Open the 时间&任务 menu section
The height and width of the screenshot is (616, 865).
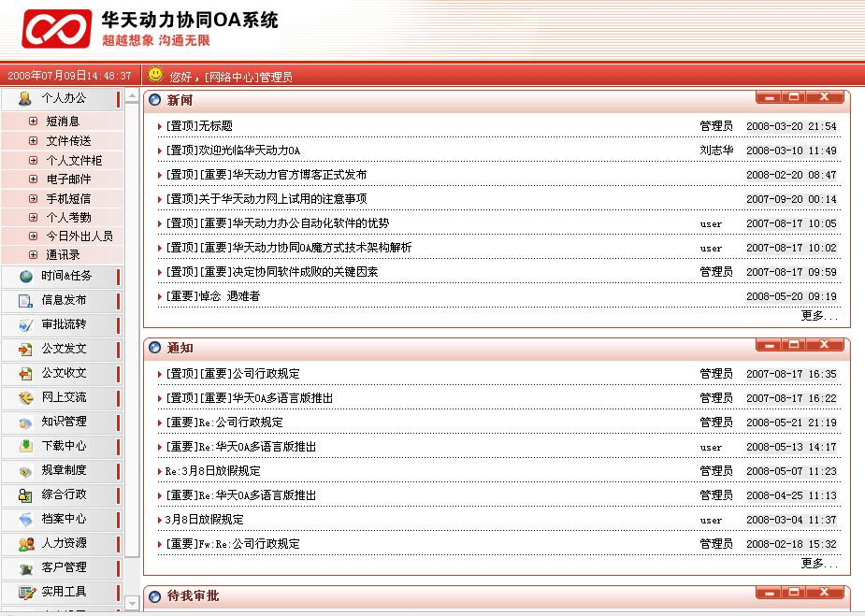click(62, 277)
